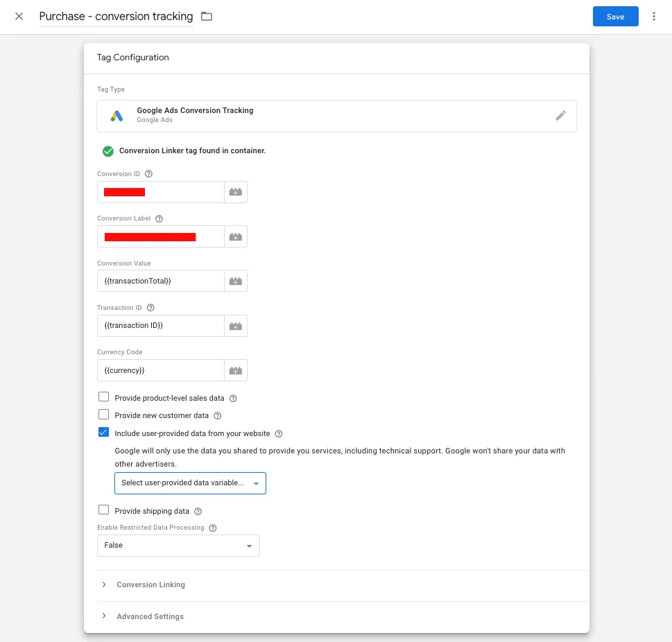
Task: Insert variable for Conversion ID field
Action: [x=236, y=192]
